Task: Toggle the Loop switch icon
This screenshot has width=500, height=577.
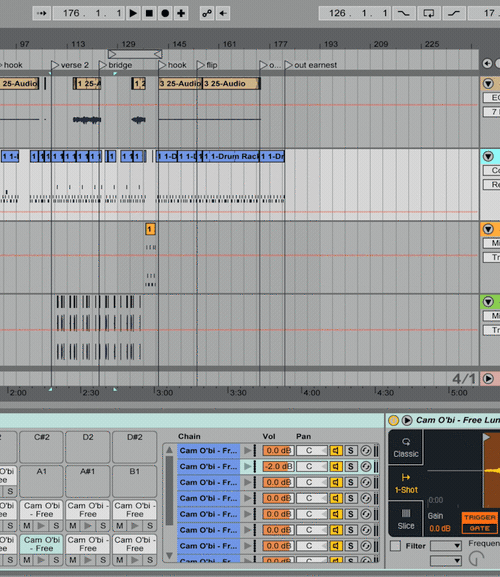Action: (x=429, y=13)
